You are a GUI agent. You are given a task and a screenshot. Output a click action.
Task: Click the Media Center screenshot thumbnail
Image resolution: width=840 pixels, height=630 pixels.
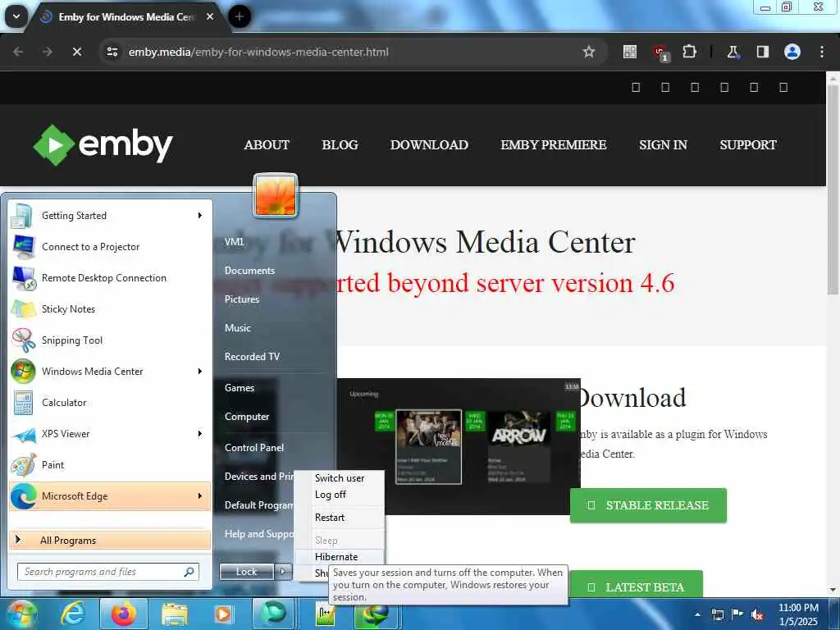[x=459, y=446]
